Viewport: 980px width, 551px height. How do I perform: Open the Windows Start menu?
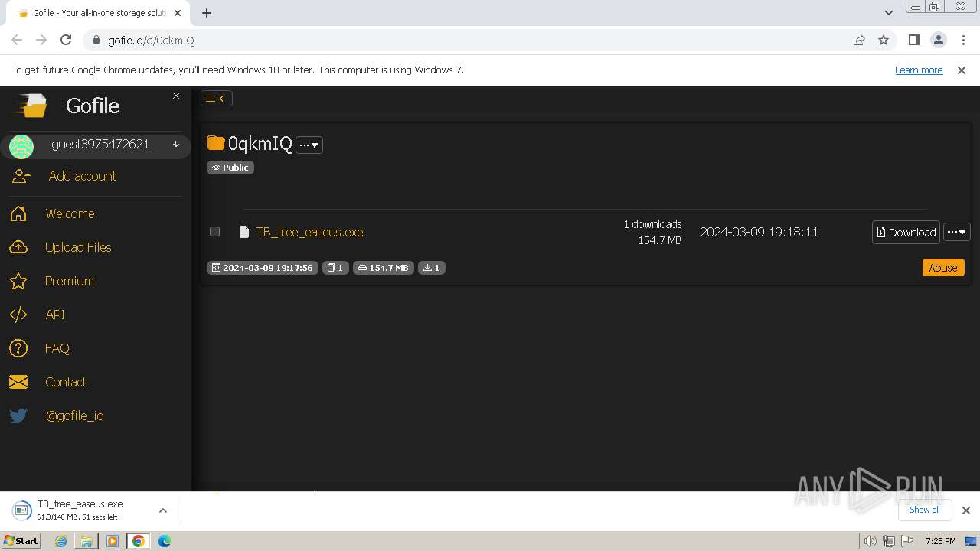point(21,541)
